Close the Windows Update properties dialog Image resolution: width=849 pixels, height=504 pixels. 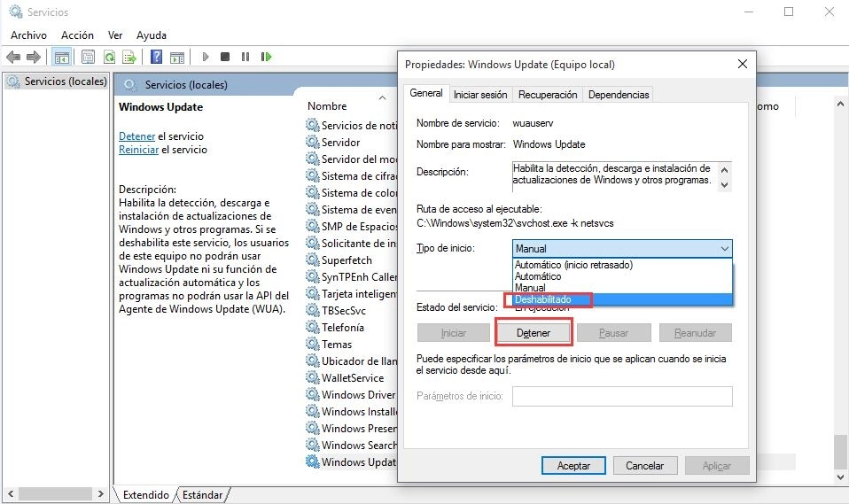tap(743, 64)
